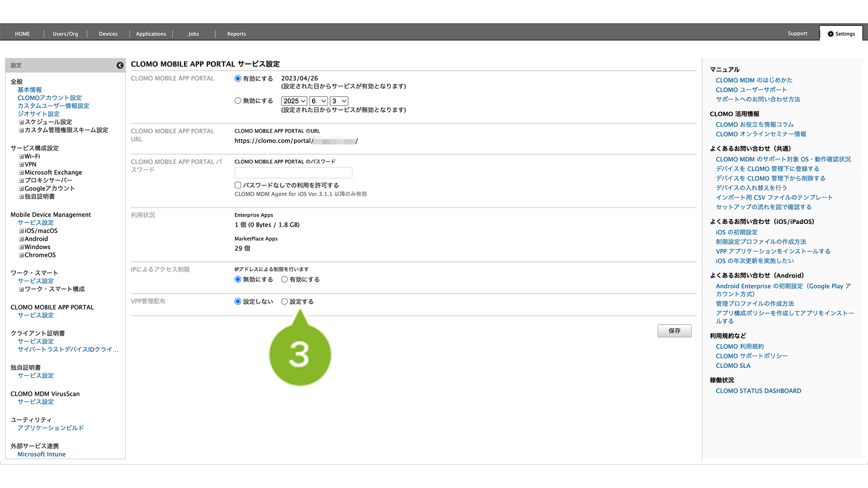Open CLOMO お役立ち情報コラム link
Image resolution: width=868 pixels, height=488 pixels.
pos(755,124)
